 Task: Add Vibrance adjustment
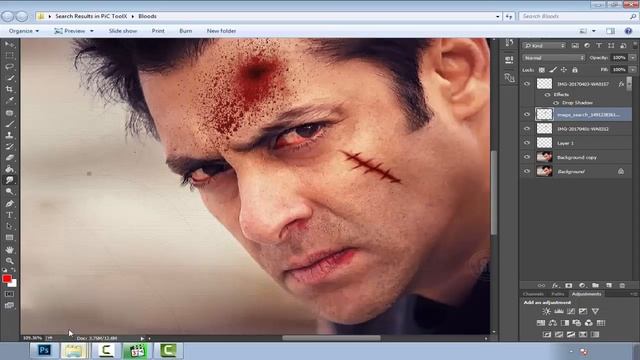click(595, 311)
